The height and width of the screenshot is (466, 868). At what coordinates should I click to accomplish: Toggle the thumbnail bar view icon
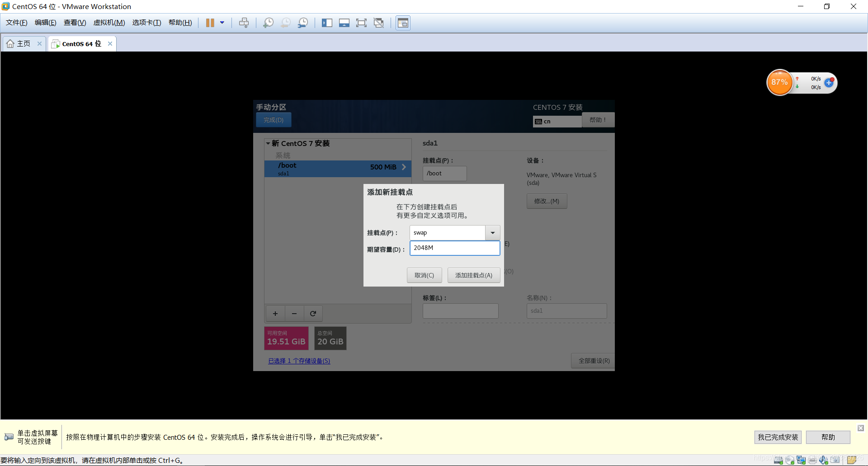(x=344, y=23)
